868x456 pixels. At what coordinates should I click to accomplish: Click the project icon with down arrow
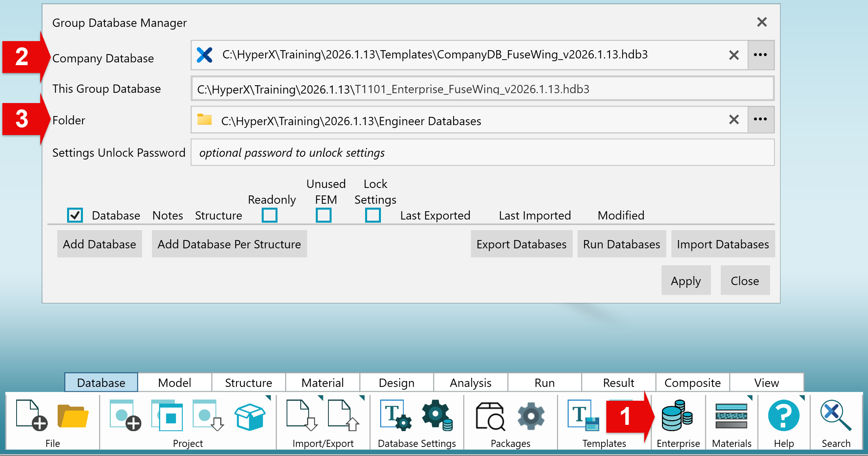click(208, 415)
